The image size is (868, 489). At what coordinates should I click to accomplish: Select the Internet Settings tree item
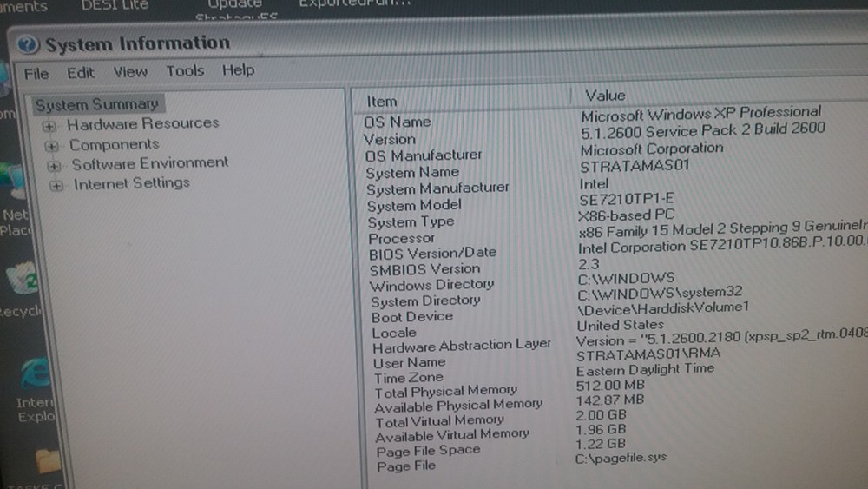131,183
